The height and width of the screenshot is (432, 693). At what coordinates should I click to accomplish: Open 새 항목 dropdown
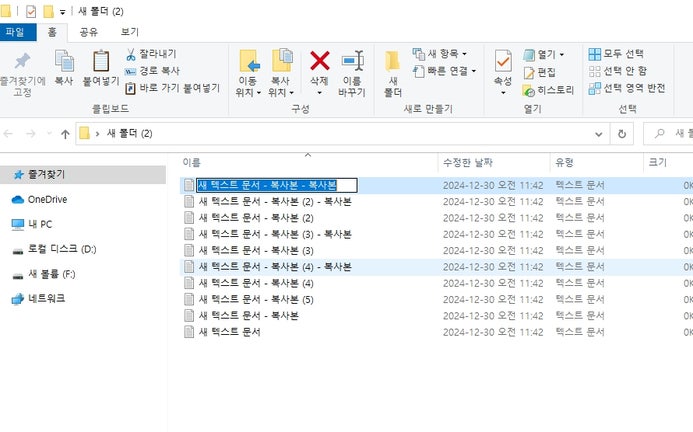point(440,54)
